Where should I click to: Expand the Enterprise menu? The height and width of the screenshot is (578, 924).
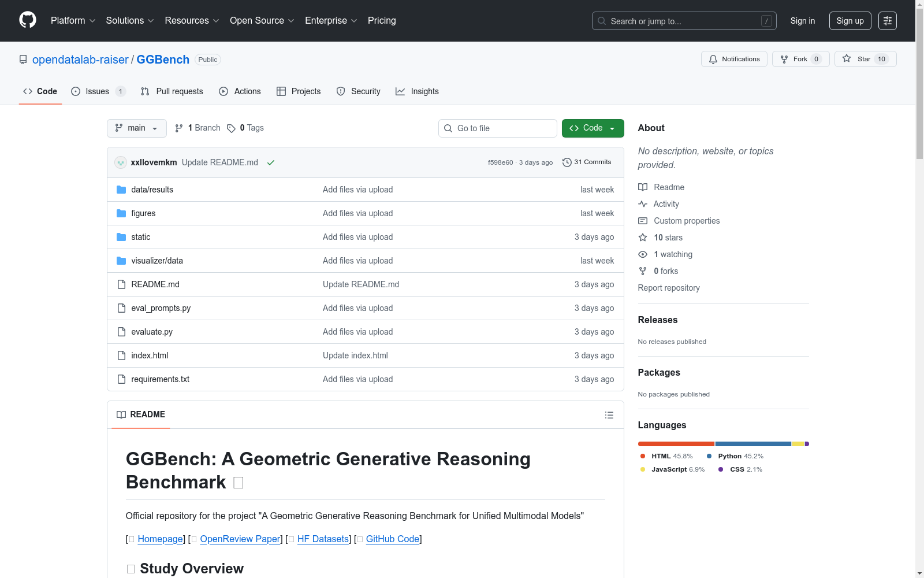331,21
